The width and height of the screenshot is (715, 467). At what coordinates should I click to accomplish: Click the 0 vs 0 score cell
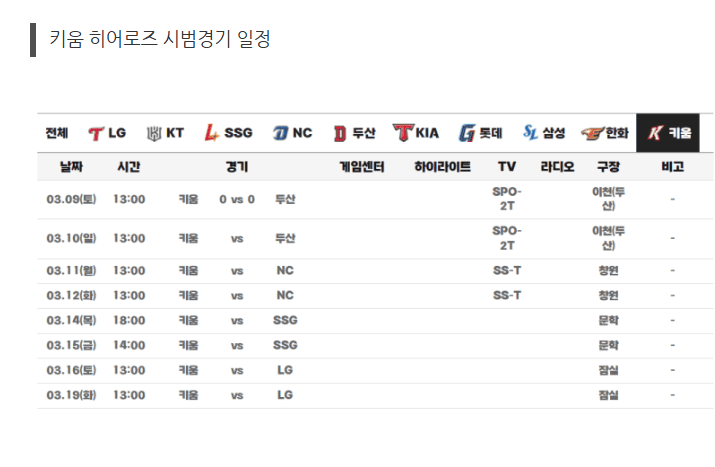[x=237, y=199]
